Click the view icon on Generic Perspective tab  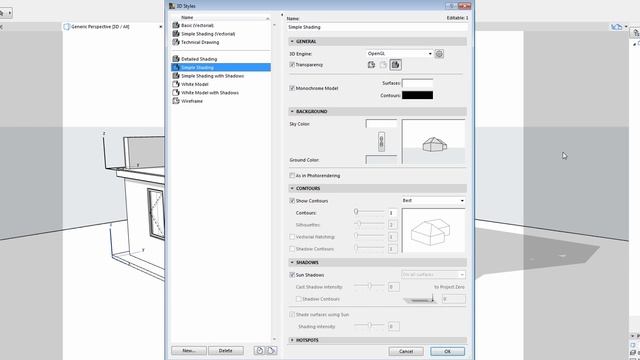point(67,27)
